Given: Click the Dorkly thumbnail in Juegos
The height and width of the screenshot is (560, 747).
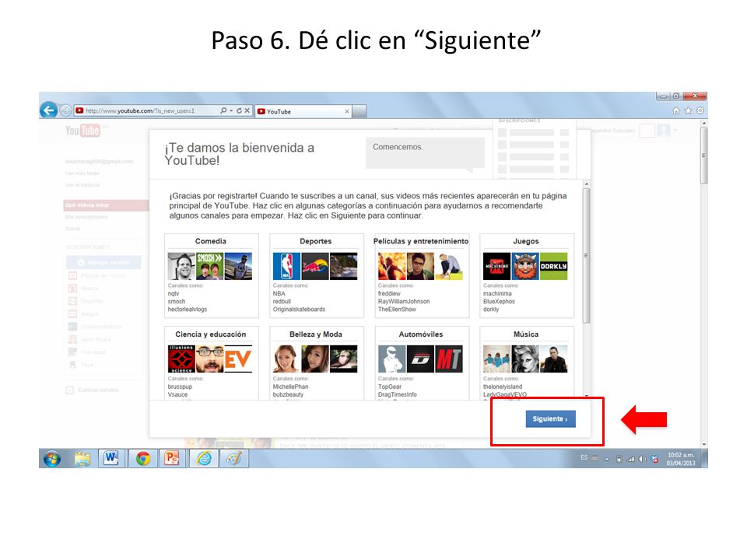Looking at the screenshot, I should pyautogui.click(x=553, y=266).
